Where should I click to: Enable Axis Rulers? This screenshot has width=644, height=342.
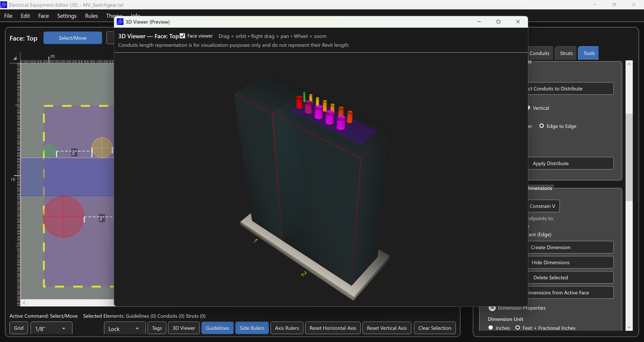[x=286, y=328]
